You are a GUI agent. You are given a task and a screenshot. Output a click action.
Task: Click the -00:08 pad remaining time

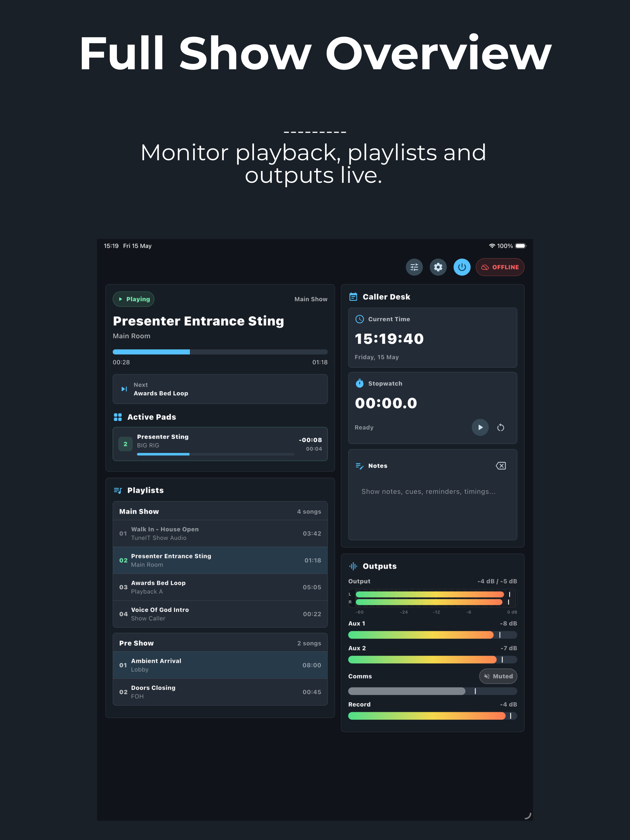310,440
